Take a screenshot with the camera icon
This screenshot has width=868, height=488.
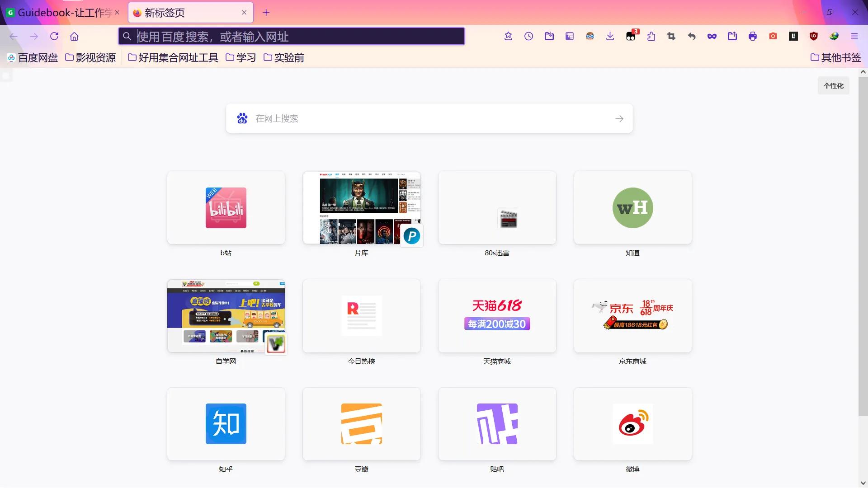773,36
